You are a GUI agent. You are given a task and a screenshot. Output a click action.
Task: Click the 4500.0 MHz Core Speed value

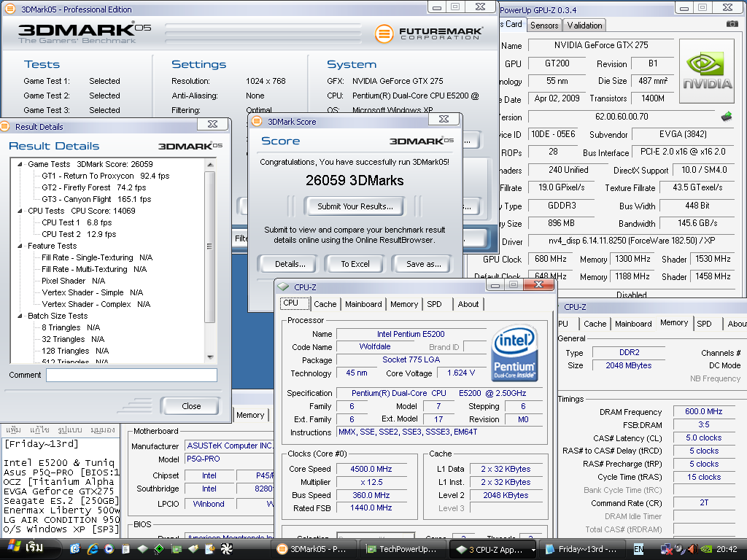[x=371, y=469]
